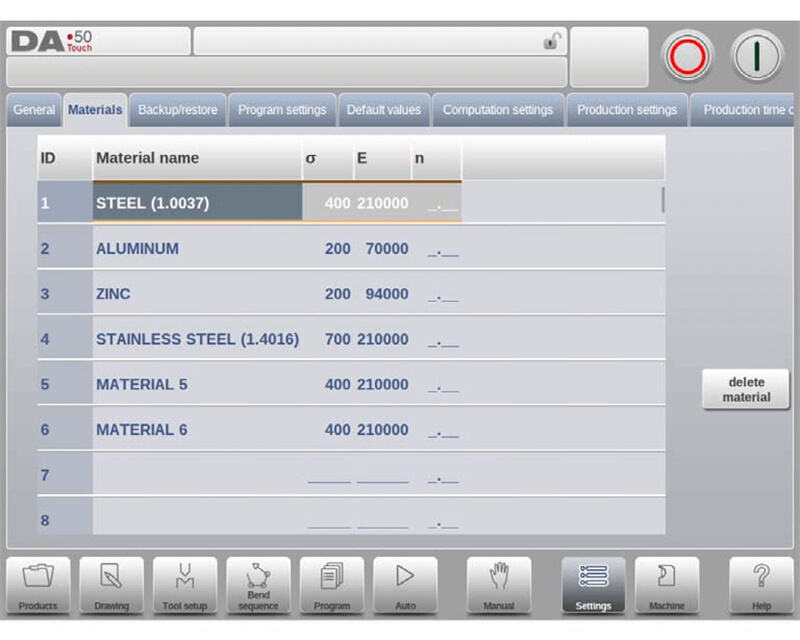Open the Computation settings tab
The height and width of the screenshot is (640, 800).
tap(497, 110)
